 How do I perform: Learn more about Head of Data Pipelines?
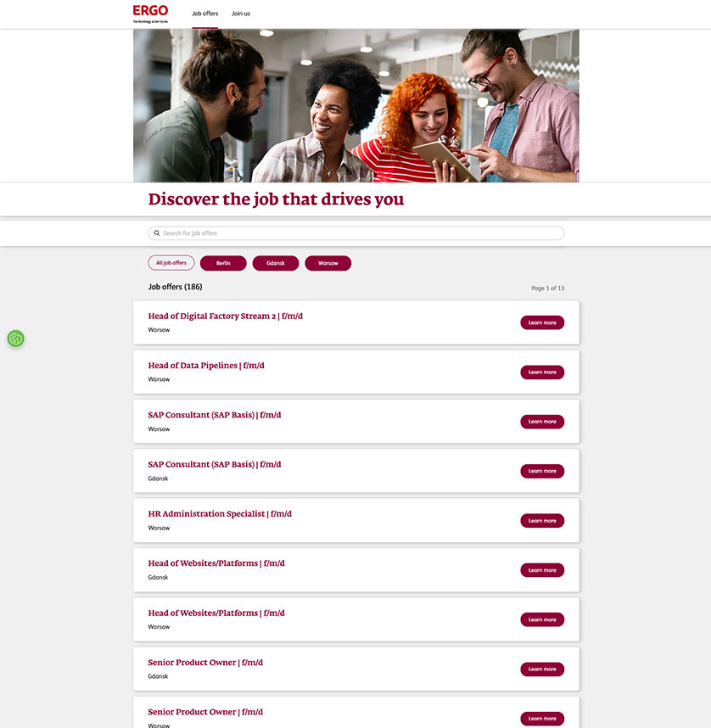coord(542,372)
